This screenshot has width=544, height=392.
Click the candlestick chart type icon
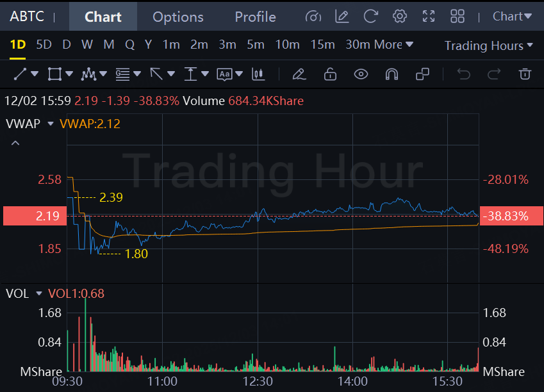[259, 74]
